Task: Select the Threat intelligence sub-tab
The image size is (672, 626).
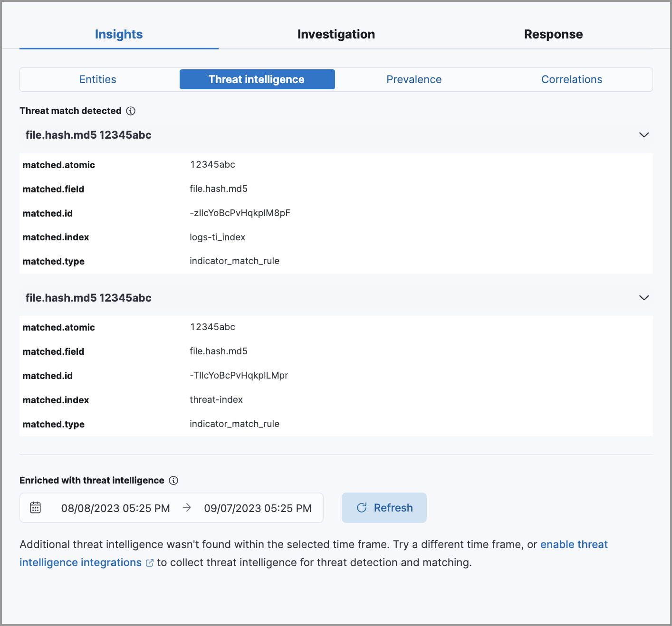Action: click(257, 79)
